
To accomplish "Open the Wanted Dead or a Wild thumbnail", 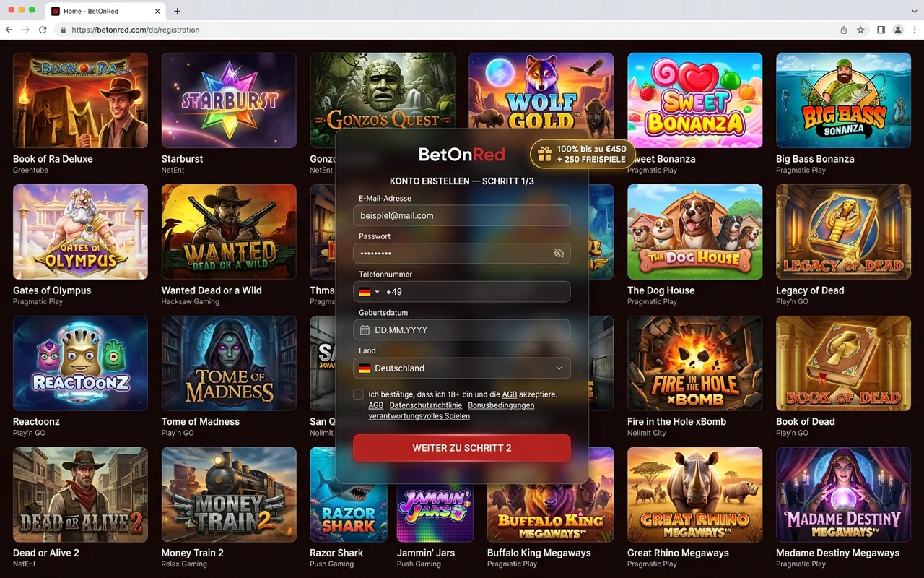I will click(x=229, y=232).
